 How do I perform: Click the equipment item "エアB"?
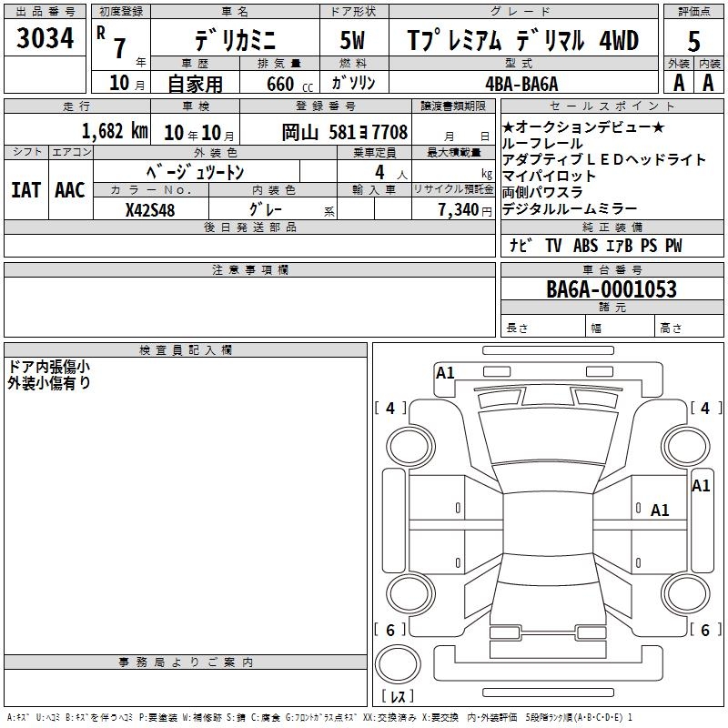pyautogui.click(x=620, y=246)
